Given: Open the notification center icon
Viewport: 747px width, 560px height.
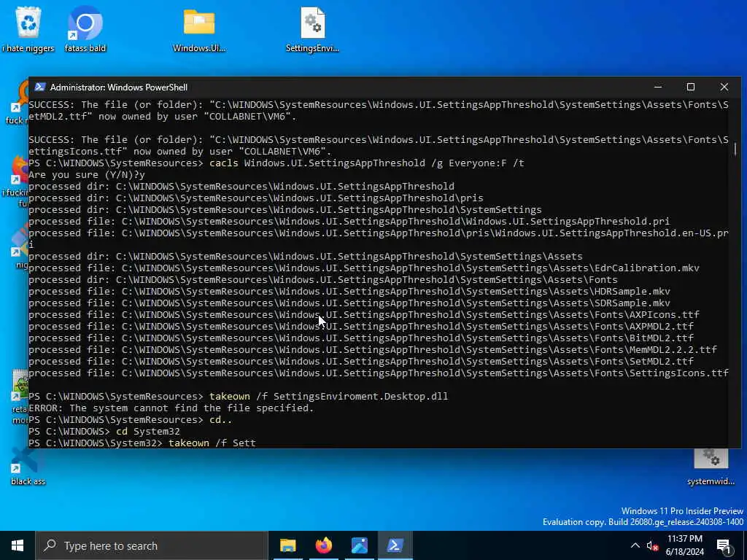Looking at the screenshot, I should coord(724,546).
